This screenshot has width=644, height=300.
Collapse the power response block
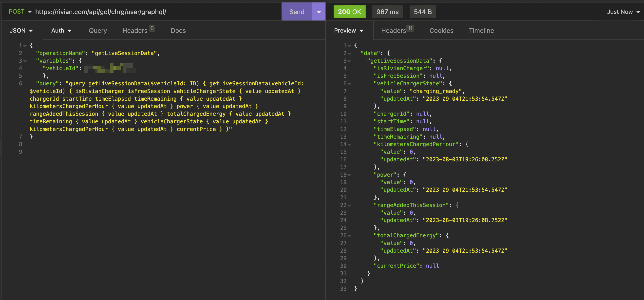coord(349,175)
